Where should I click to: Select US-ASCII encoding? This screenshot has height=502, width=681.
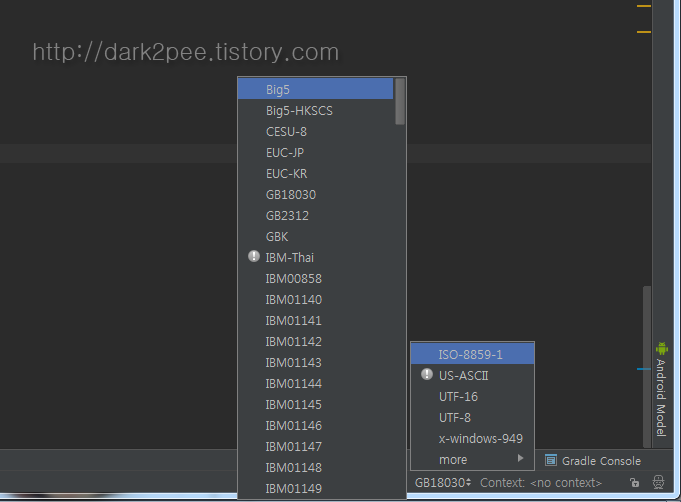click(x=473, y=375)
